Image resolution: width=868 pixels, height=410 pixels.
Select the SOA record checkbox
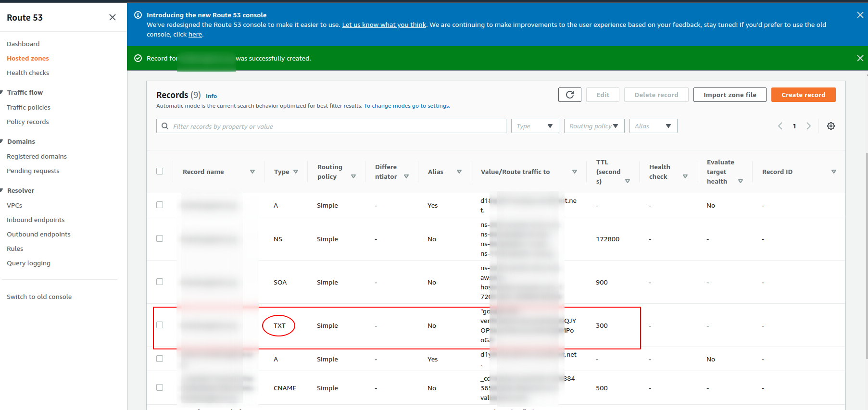tap(160, 282)
